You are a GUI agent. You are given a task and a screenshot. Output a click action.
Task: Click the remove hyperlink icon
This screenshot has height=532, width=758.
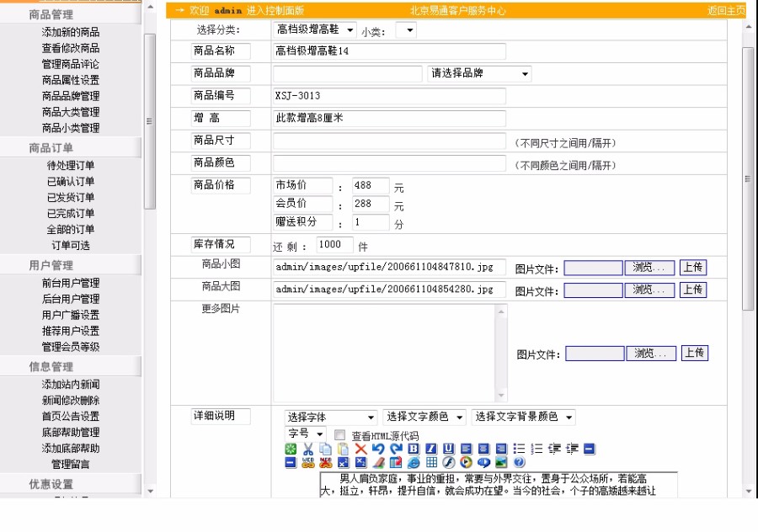pyautogui.click(x=326, y=462)
